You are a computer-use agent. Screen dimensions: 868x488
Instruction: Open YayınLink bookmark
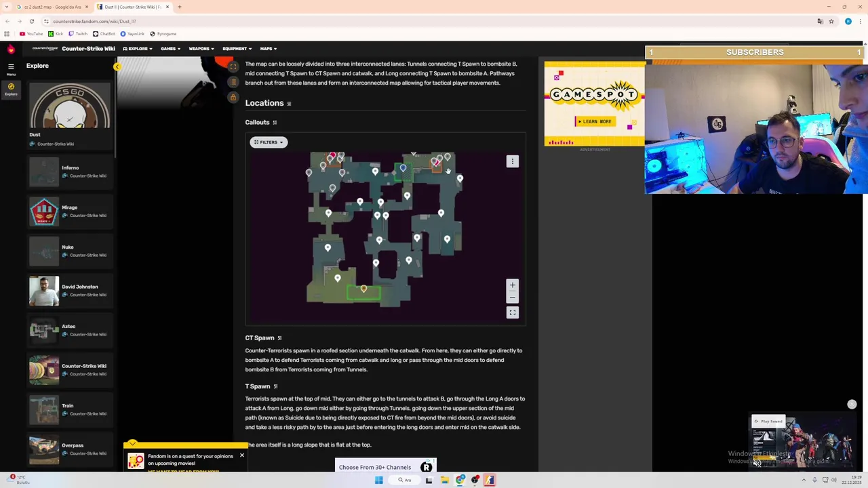click(132, 34)
